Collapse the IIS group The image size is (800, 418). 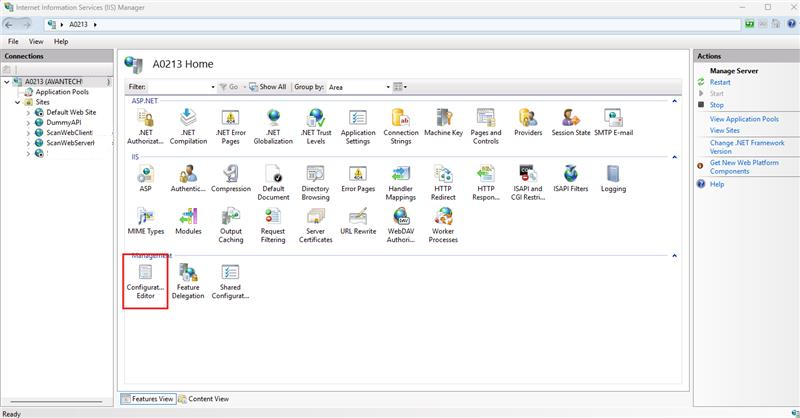674,157
